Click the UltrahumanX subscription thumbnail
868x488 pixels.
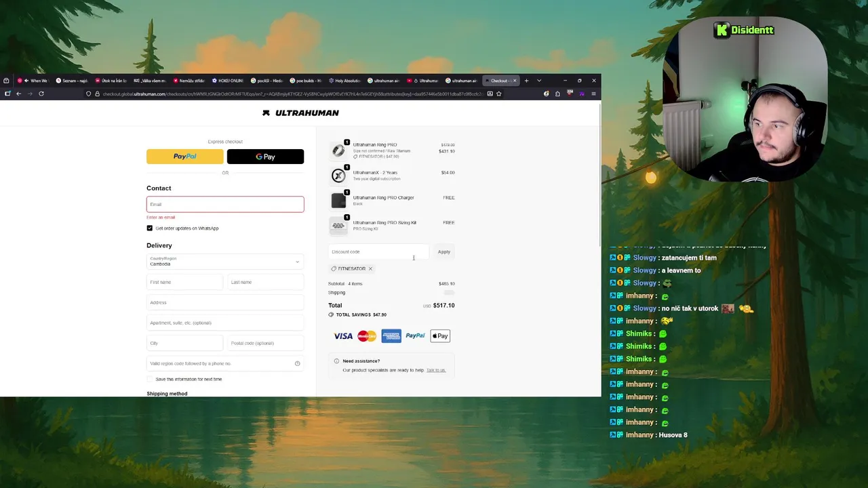[338, 176]
